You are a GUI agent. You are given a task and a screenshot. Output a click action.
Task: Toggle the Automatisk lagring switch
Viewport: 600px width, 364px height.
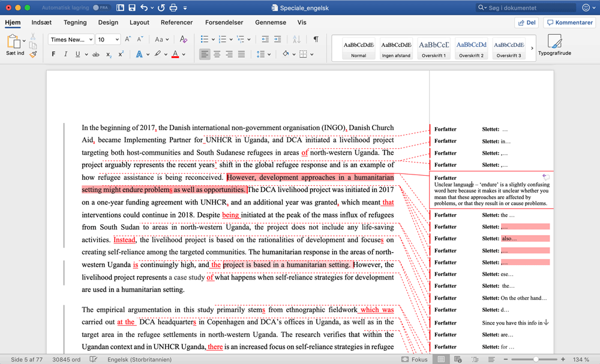(101, 8)
